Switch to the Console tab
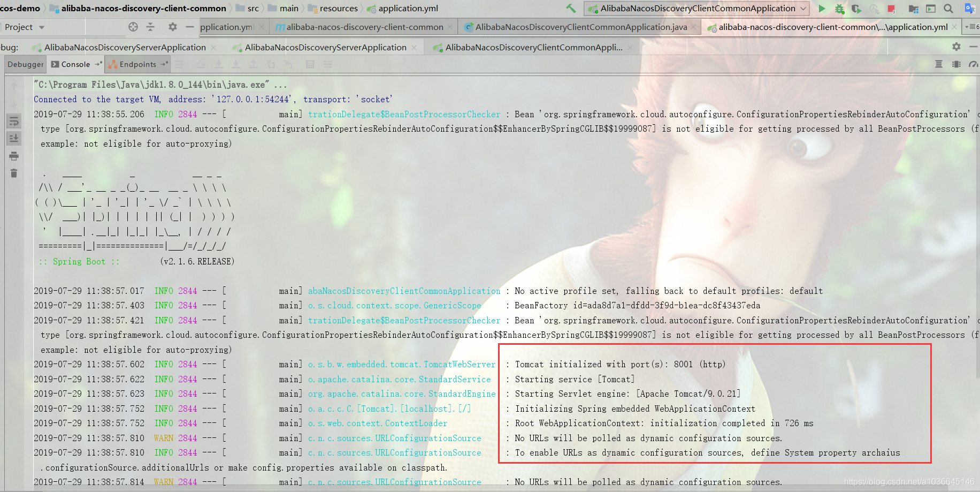The width and height of the screenshot is (980, 492). pyautogui.click(x=75, y=64)
